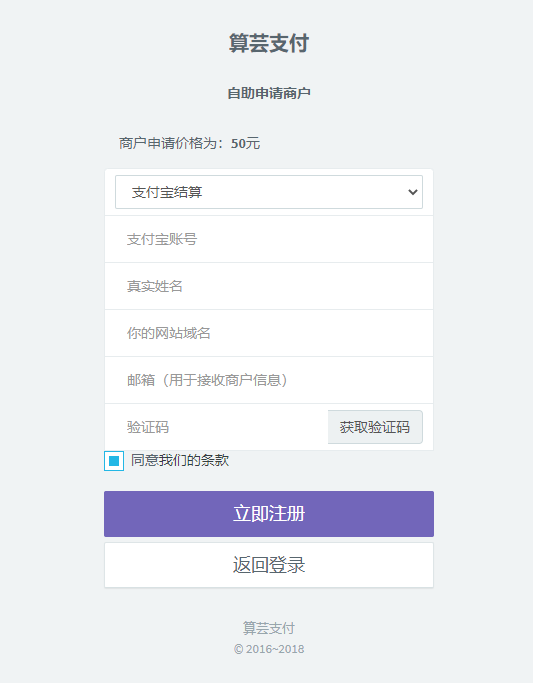Submit with the purple 立即注册 button
533x683 pixels.
point(269,514)
